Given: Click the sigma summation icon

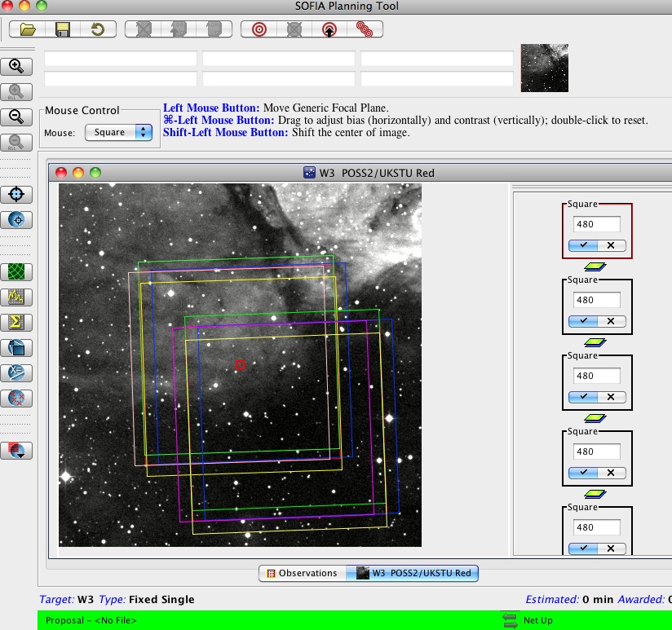Looking at the screenshot, I should coord(16,322).
